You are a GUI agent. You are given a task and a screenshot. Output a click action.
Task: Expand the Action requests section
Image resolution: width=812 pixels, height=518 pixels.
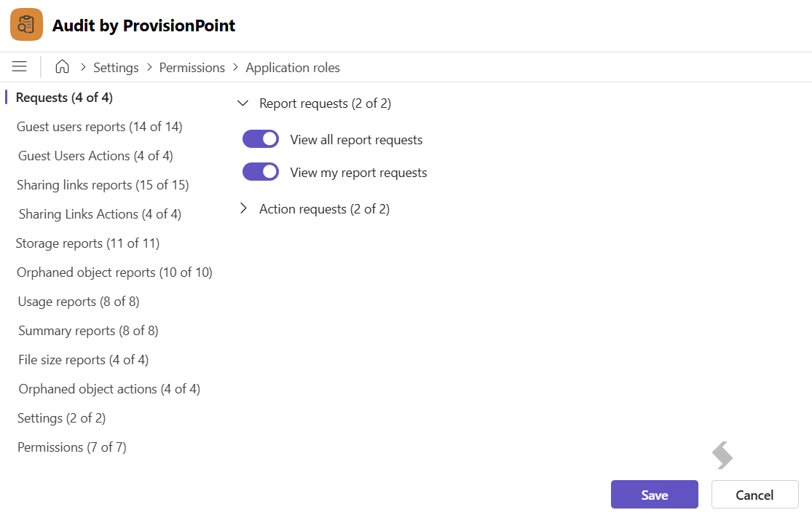tap(243, 208)
